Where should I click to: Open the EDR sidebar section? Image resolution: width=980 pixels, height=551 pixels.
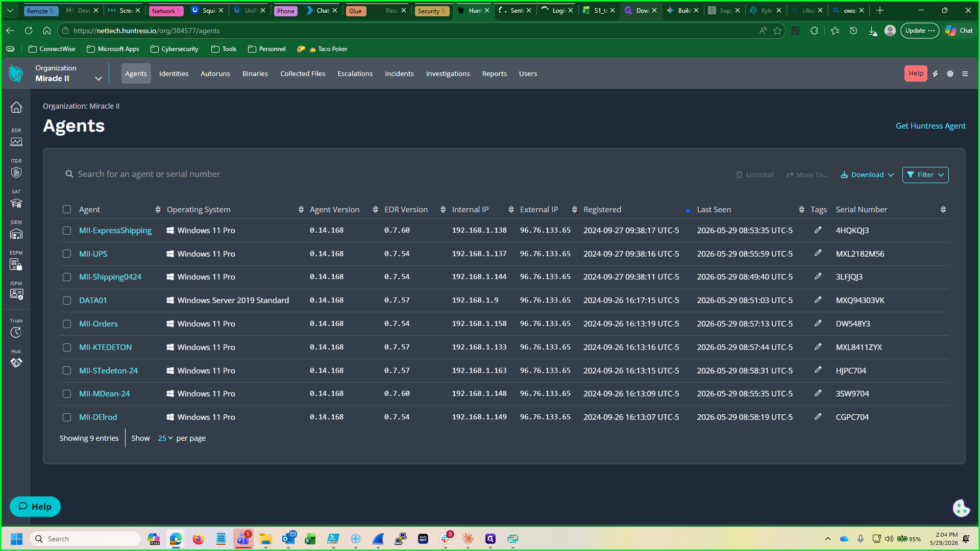tap(16, 138)
